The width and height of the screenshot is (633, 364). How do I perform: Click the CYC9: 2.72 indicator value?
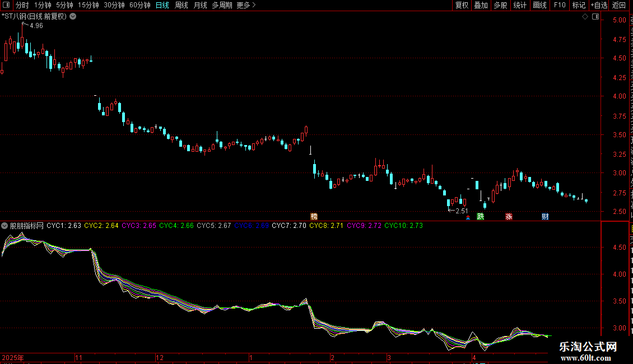[x=364, y=226]
